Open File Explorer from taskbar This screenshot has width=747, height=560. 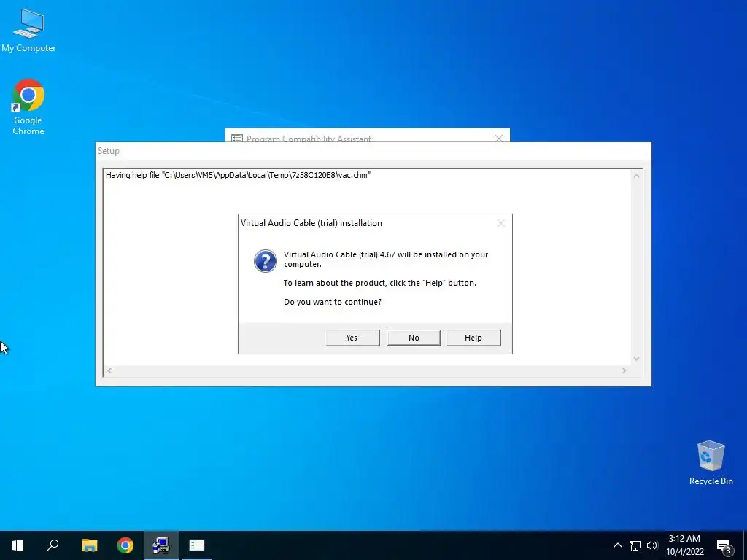tap(89, 545)
